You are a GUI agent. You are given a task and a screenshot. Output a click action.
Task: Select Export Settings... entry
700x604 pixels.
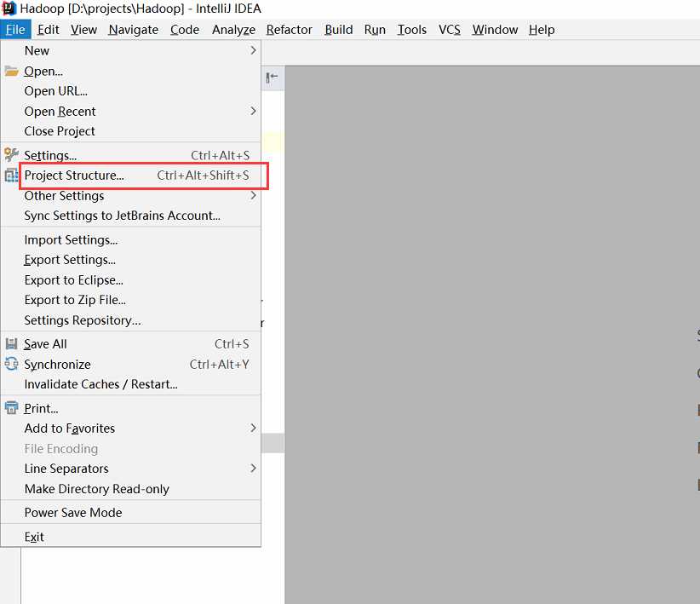131,260
